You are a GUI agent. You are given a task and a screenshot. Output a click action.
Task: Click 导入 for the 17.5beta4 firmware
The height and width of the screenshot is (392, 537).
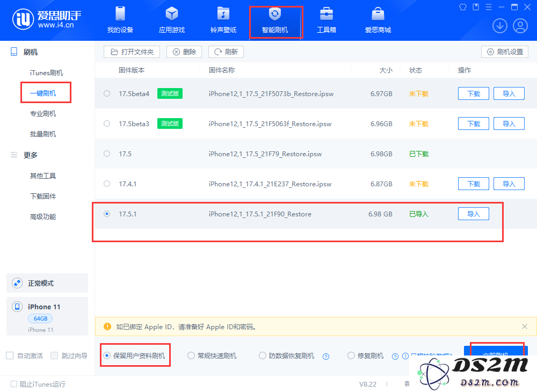[x=509, y=93]
